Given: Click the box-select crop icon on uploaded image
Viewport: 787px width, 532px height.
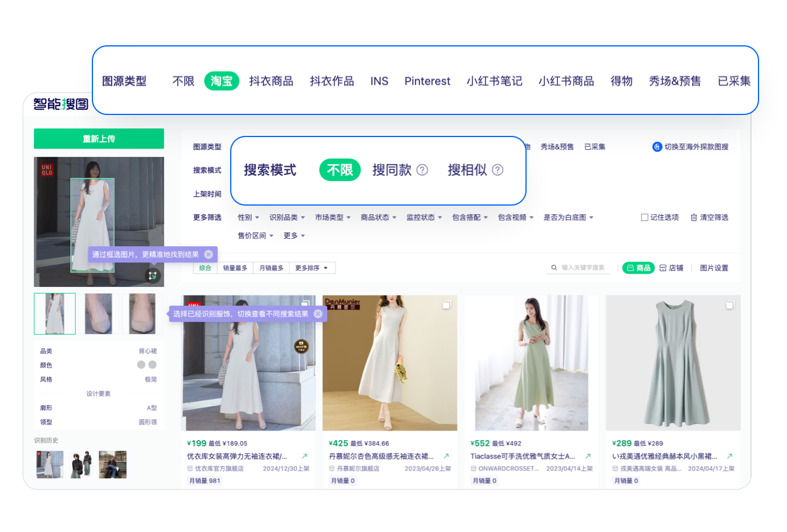Looking at the screenshot, I should click(x=152, y=276).
